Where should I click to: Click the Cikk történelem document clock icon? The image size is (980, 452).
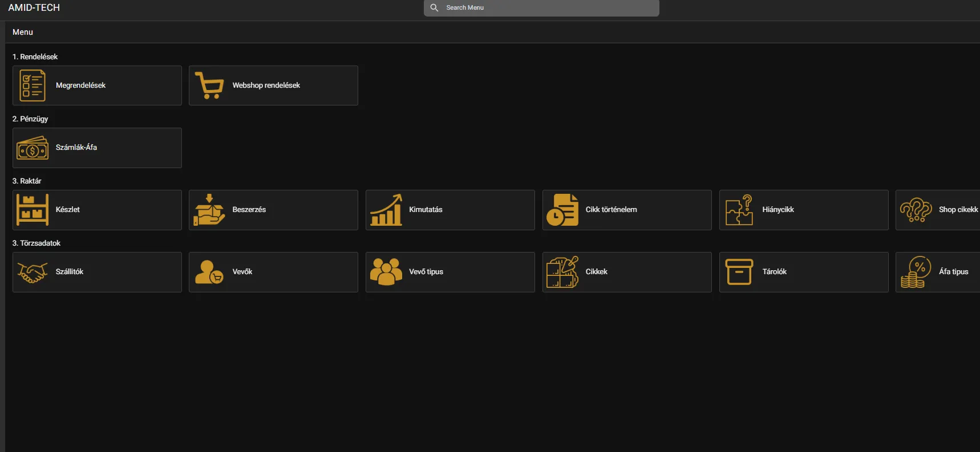point(562,210)
